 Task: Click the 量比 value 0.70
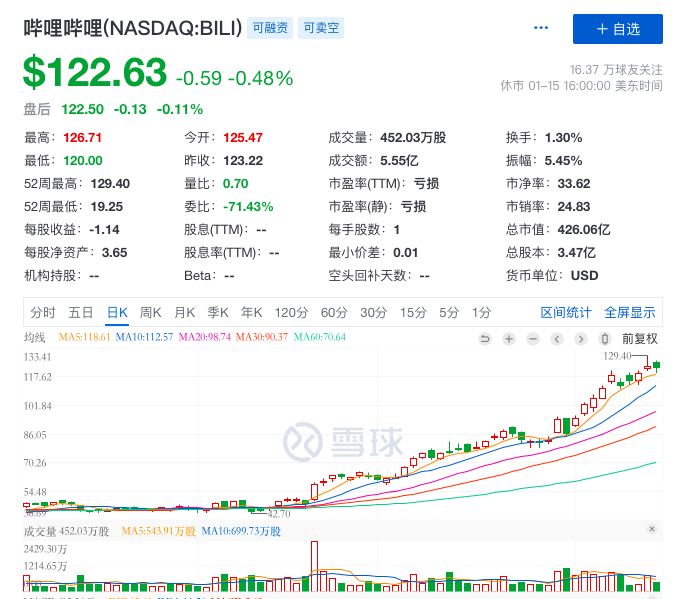click(236, 184)
